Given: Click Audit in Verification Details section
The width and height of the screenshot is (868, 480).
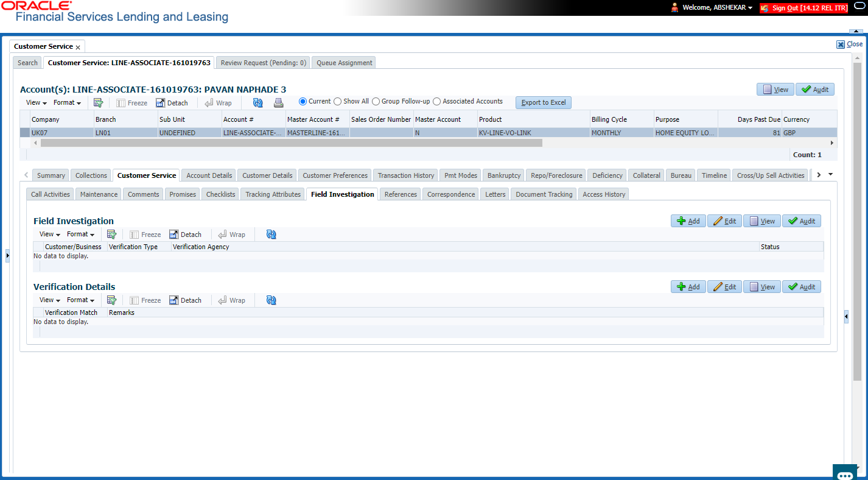Looking at the screenshot, I should tap(802, 287).
